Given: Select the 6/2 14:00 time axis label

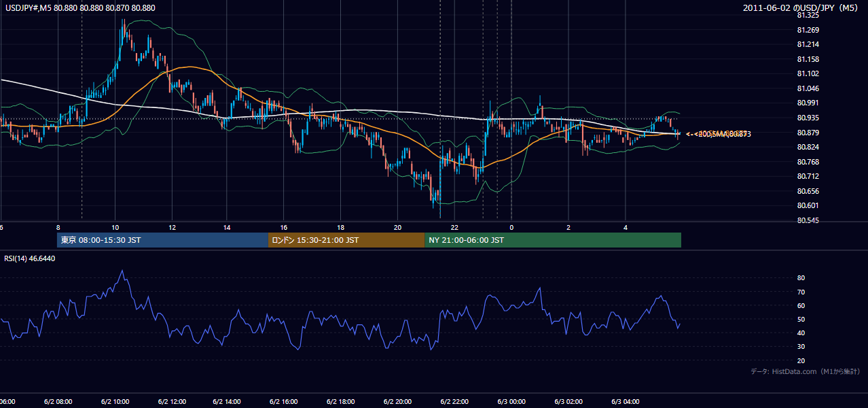Looking at the screenshot, I should click(228, 402).
